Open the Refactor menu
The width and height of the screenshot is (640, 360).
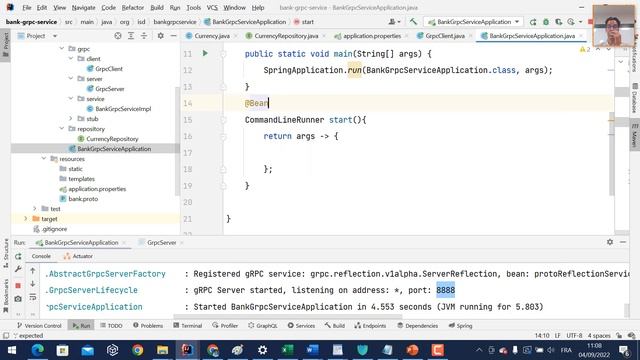click(133, 7)
